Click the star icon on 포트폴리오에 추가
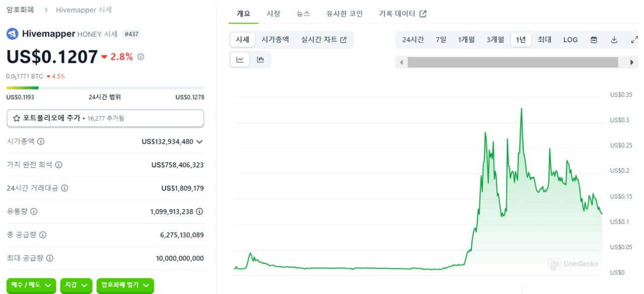The height and width of the screenshot is (294, 644). pyautogui.click(x=17, y=118)
